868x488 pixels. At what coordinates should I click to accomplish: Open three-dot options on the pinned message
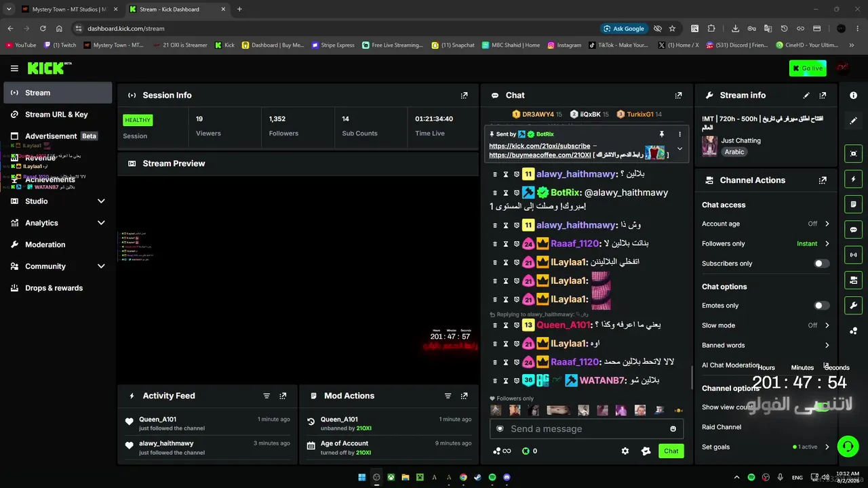(679, 134)
